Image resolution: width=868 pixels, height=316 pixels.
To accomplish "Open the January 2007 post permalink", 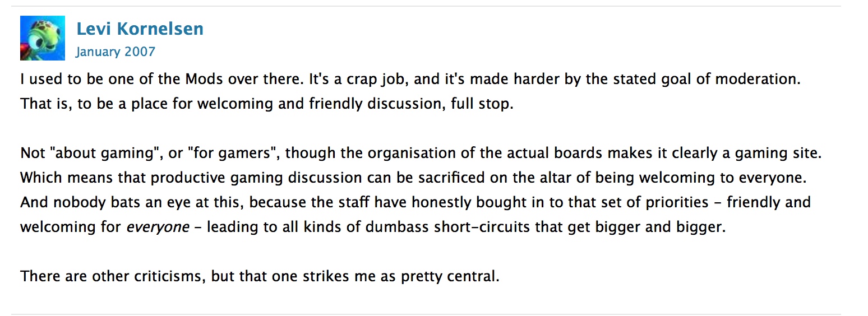I will 116,52.
